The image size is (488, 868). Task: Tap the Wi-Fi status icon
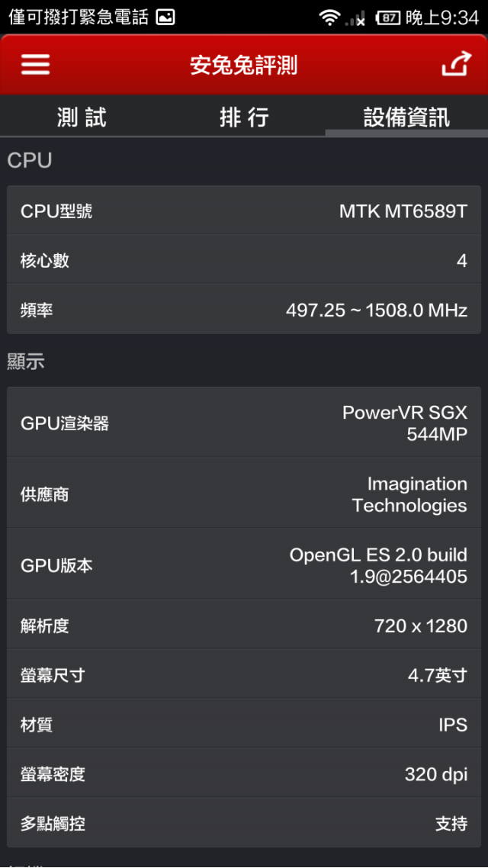(329, 18)
